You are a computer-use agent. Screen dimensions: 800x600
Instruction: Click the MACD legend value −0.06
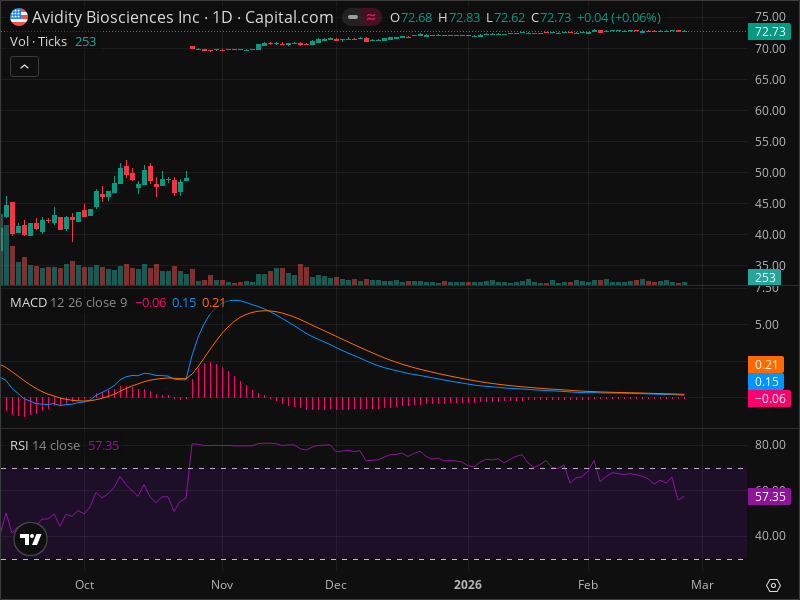pyautogui.click(x=151, y=303)
